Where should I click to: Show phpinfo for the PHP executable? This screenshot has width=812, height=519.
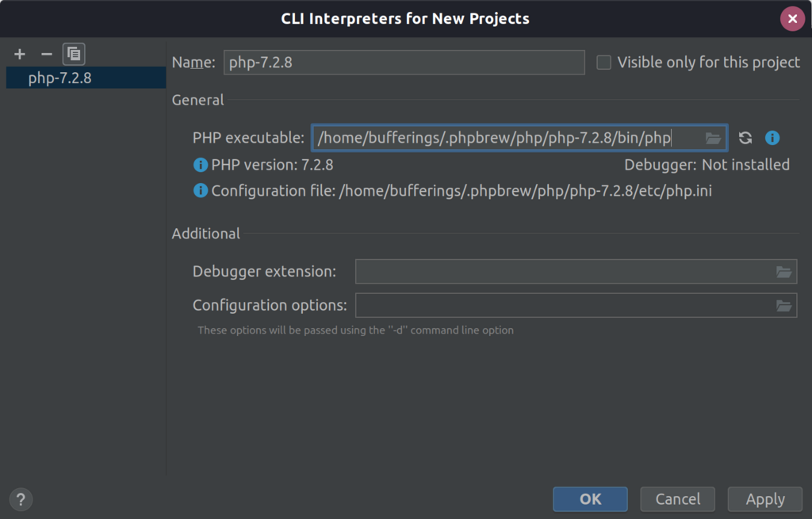pos(772,138)
